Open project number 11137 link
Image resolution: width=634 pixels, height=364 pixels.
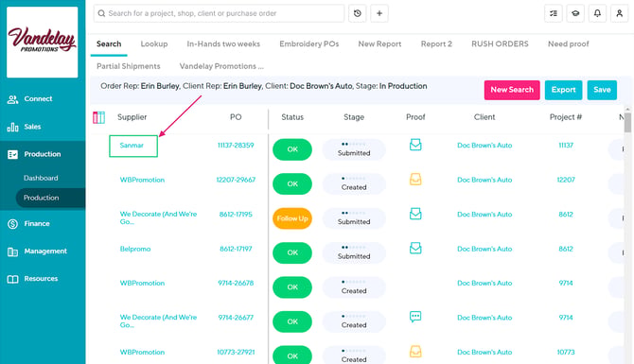coord(566,146)
